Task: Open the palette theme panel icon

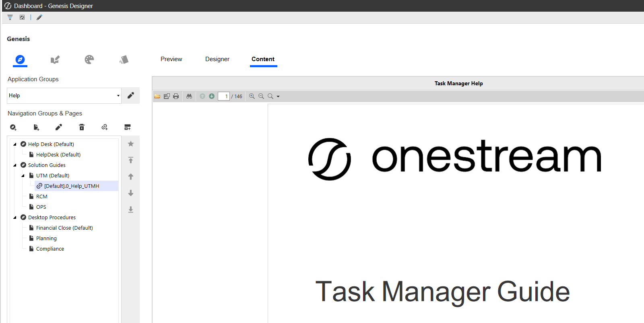Action: [x=89, y=60]
